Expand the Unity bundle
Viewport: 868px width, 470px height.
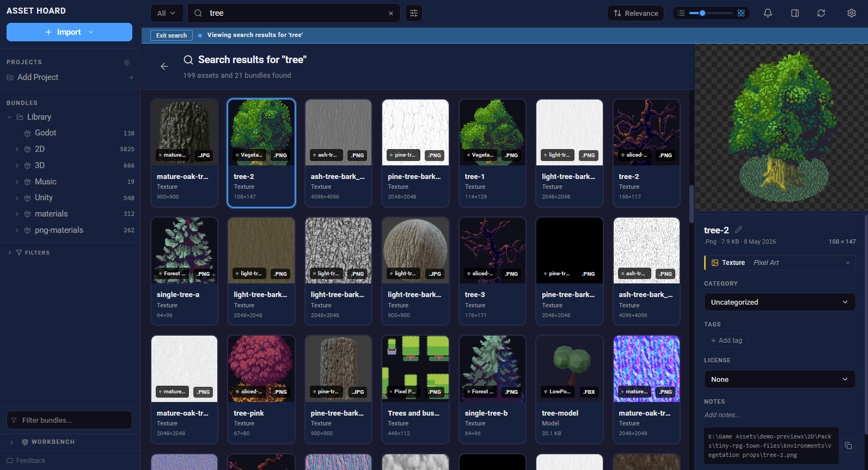(17, 198)
